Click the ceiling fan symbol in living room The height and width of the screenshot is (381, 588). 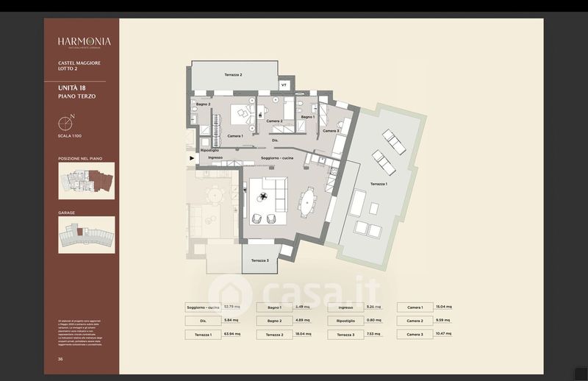(x=262, y=196)
